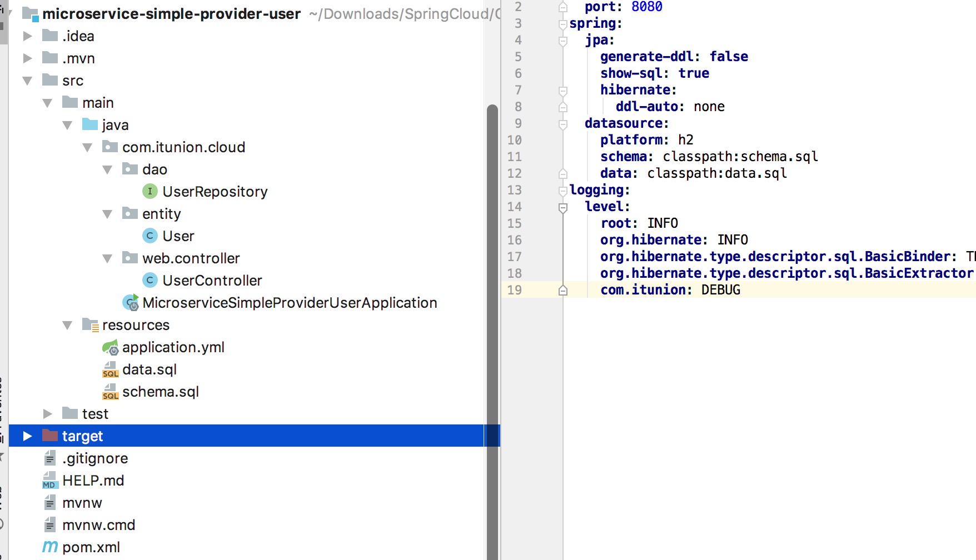976x560 pixels.
Task: Click the application.yml Spring icon
Action: point(111,347)
